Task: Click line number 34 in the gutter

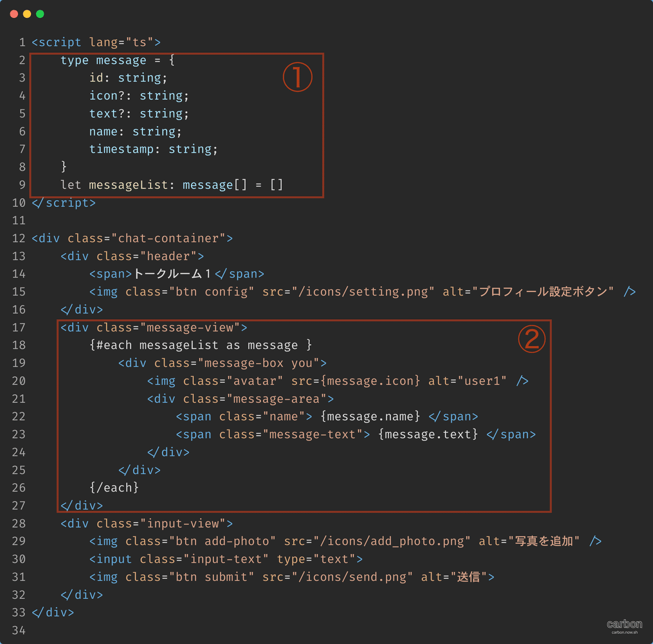Action: tap(19, 630)
